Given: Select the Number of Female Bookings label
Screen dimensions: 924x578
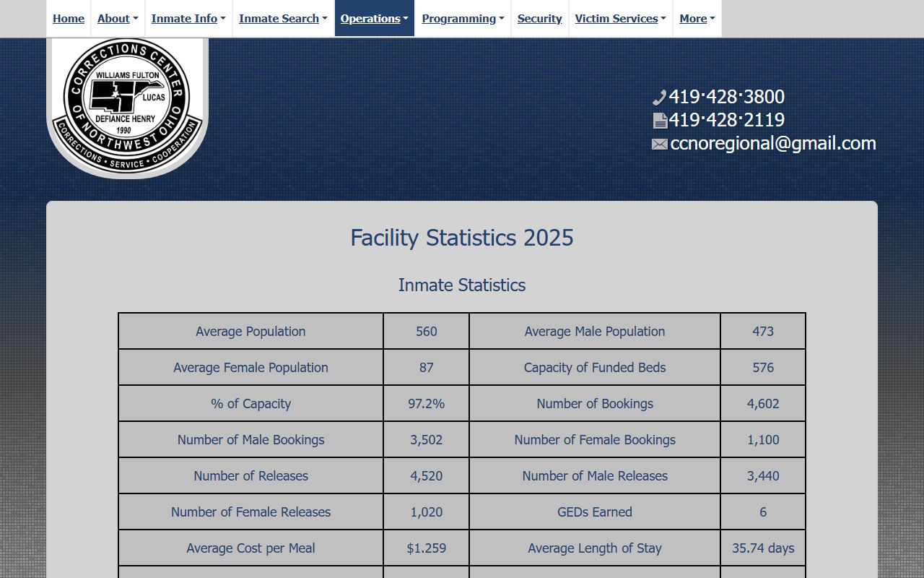Looking at the screenshot, I should 595,440.
